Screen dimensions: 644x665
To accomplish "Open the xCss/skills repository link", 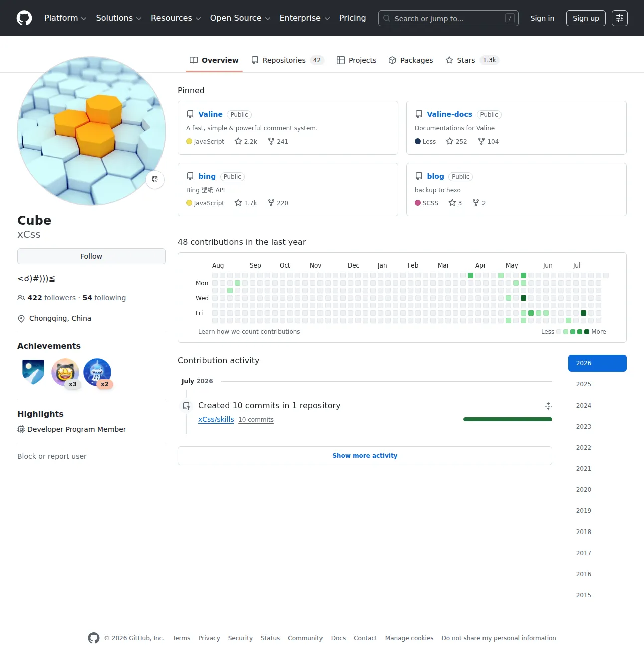I will 216,419.
